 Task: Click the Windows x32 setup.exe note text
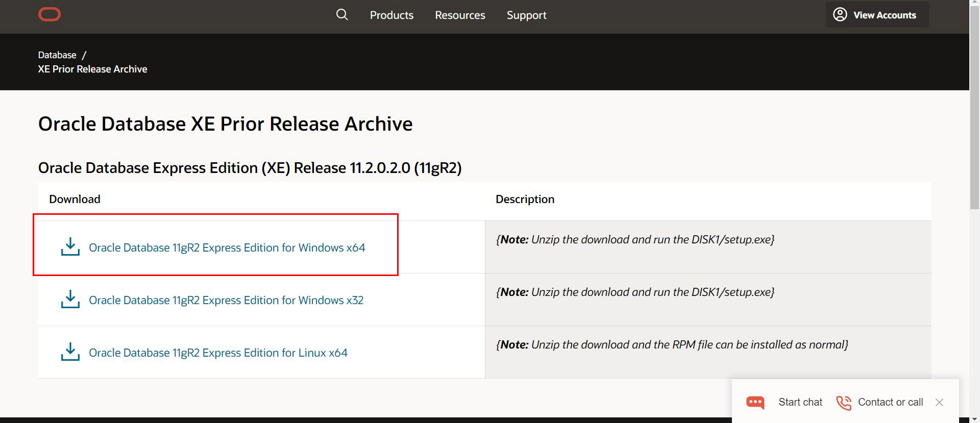point(635,292)
